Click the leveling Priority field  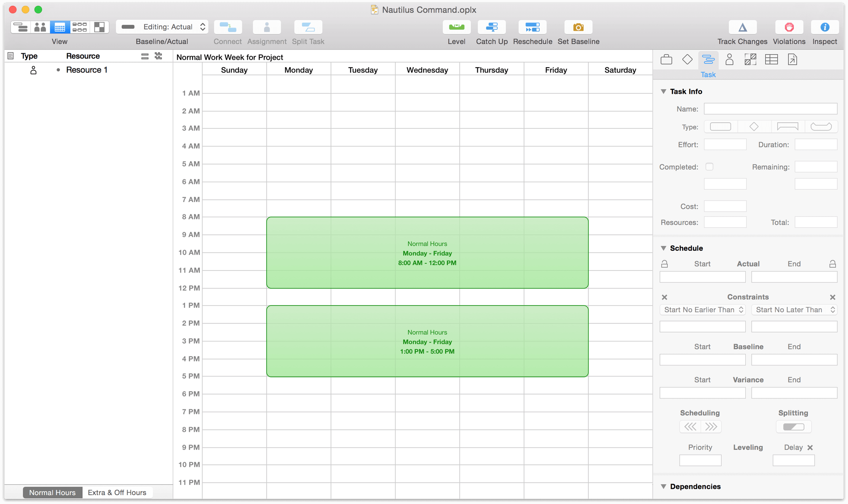tap(700, 460)
